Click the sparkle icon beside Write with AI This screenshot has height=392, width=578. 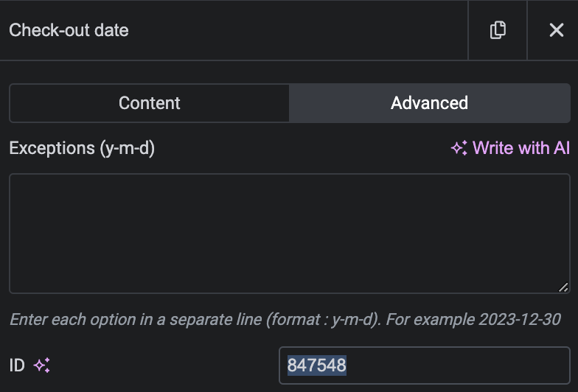[459, 148]
